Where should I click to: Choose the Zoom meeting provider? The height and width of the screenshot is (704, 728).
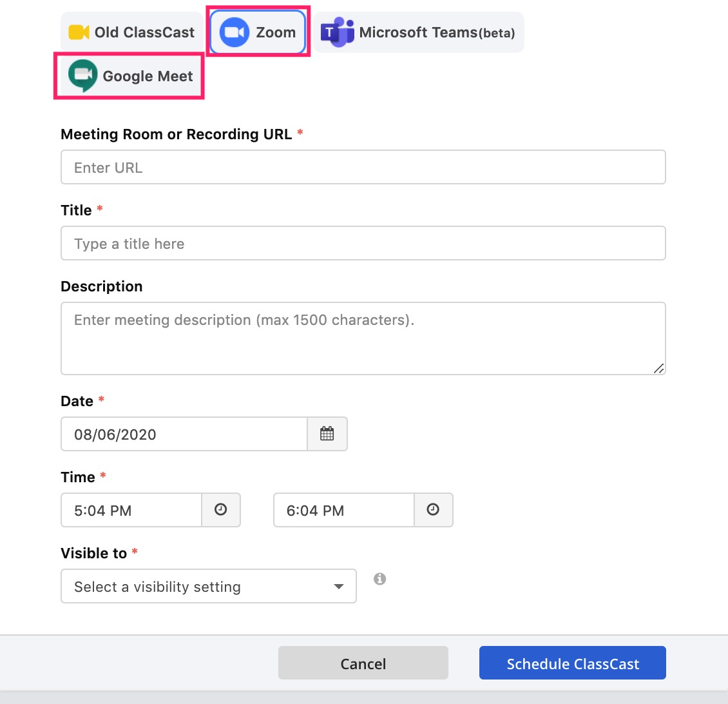pos(258,32)
